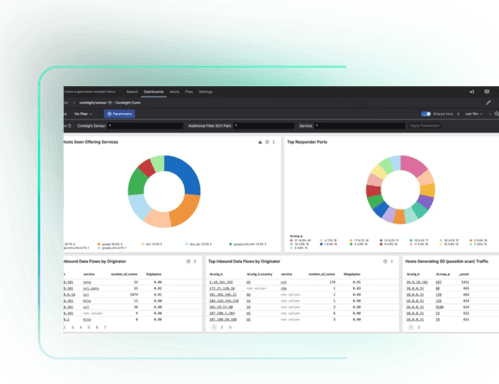Image resolution: width=499 pixels, height=384 pixels.
Task: Click warning triangle on Hosts Seen Offering Services
Action: click(260, 142)
